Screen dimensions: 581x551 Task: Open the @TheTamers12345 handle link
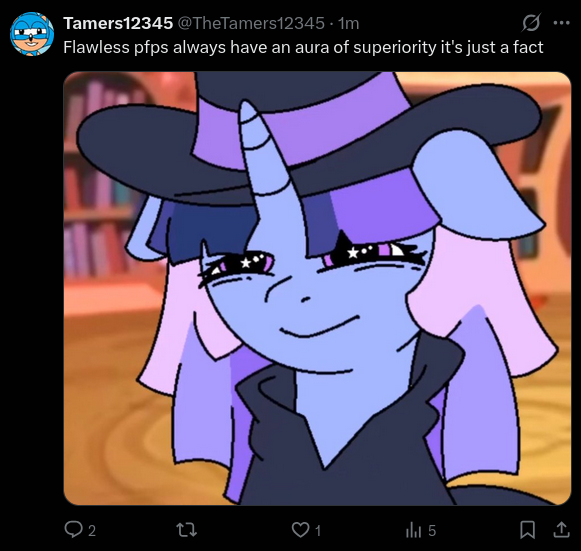tap(252, 23)
